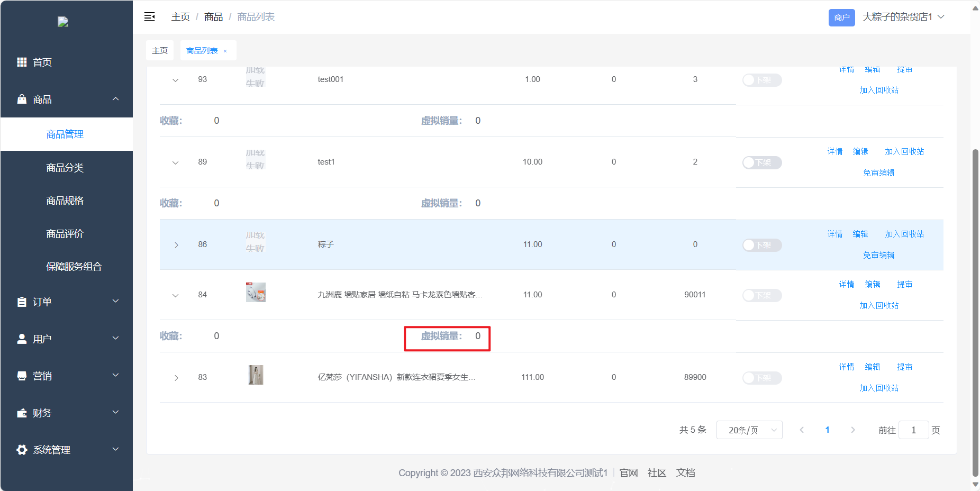Viewport: 980px width, 491px height.
Task: Collapse the expanded row of product 84
Action: click(176, 295)
